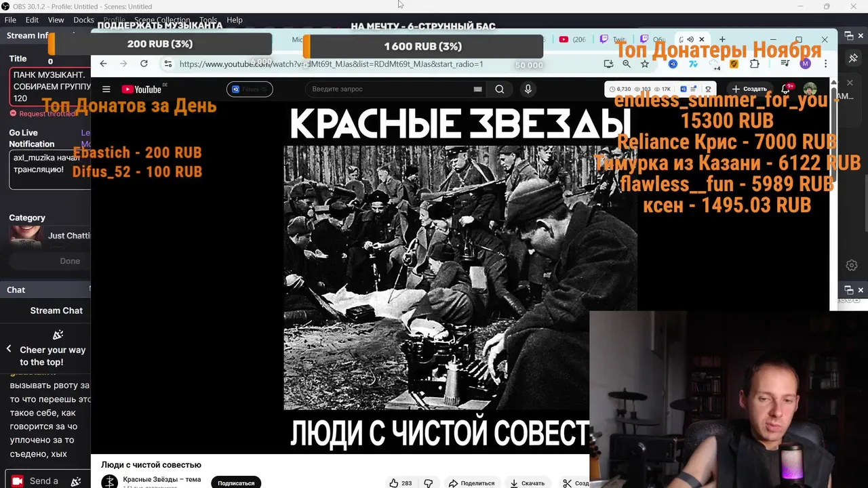The image size is (868, 488).
Task: Open YouTube notifications bell
Action: [786, 89]
